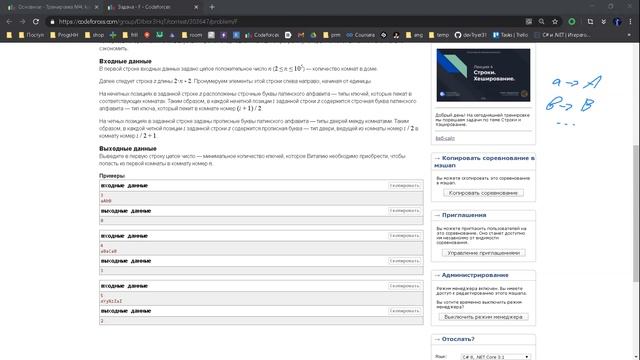Click the 'Примеры' label

point(112,176)
